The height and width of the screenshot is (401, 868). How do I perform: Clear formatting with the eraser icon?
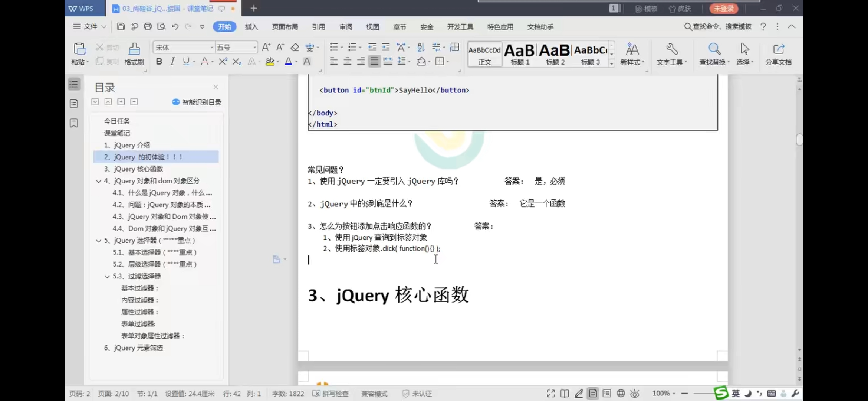point(295,47)
